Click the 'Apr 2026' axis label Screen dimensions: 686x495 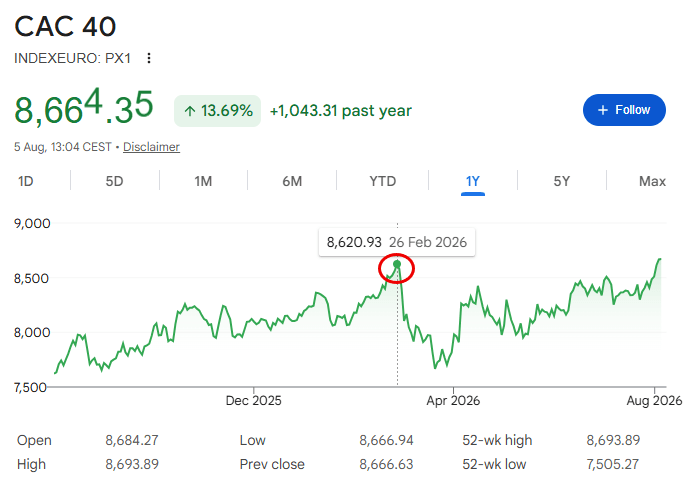[x=453, y=400]
